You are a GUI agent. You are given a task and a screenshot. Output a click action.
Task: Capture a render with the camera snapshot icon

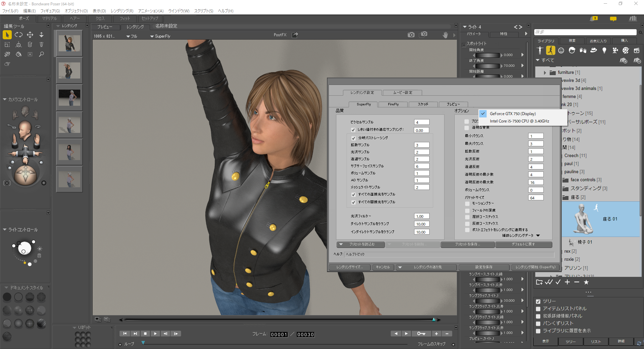(x=411, y=35)
